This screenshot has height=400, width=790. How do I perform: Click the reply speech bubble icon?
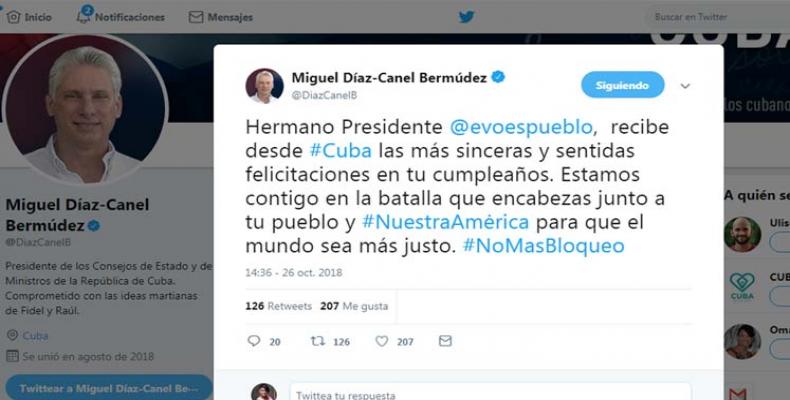pos(254,341)
